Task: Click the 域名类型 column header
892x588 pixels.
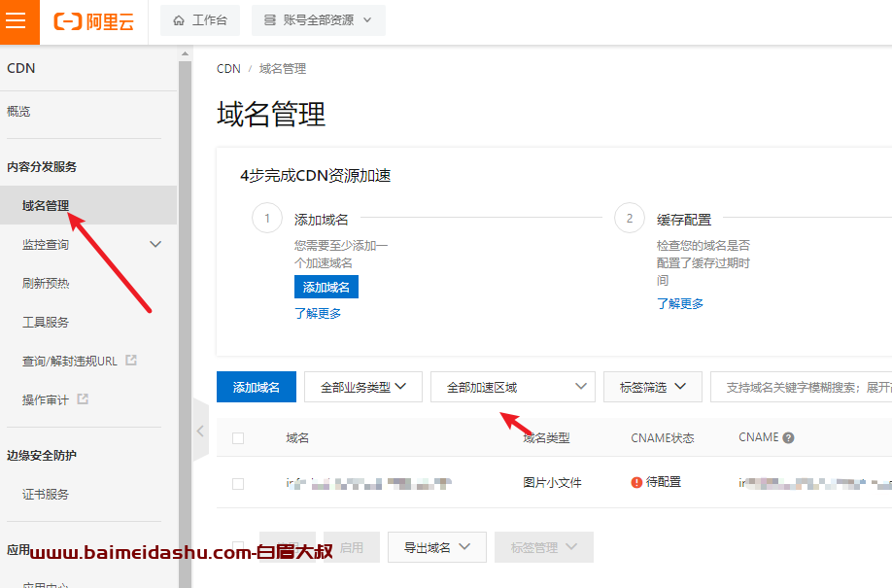Action: 546,437
